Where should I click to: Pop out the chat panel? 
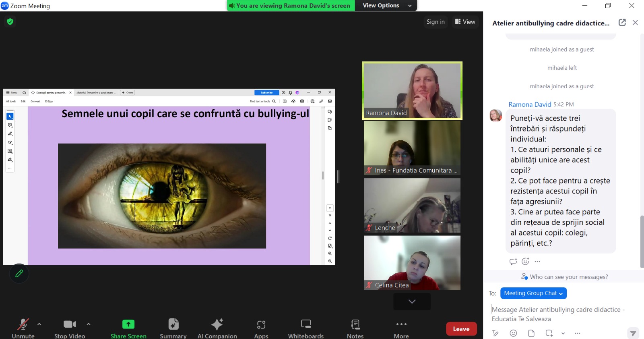tap(622, 23)
